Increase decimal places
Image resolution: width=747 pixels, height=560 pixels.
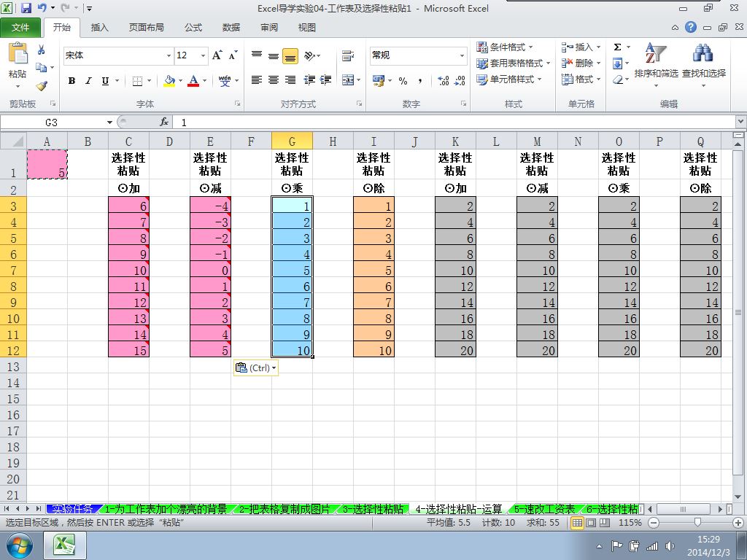pyautogui.click(x=443, y=80)
